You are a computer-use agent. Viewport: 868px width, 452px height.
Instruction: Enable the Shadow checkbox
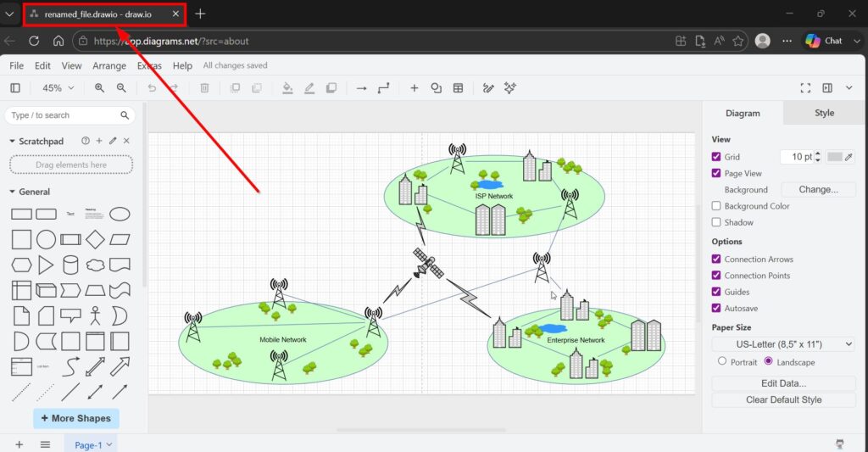click(x=716, y=222)
